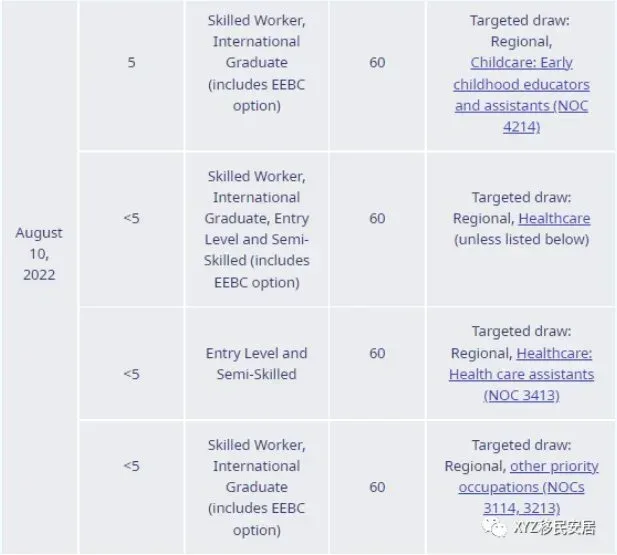Click 'Targeted draw' text above Healthcare link
This screenshot has height=555, width=617.
tap(521, 197)
